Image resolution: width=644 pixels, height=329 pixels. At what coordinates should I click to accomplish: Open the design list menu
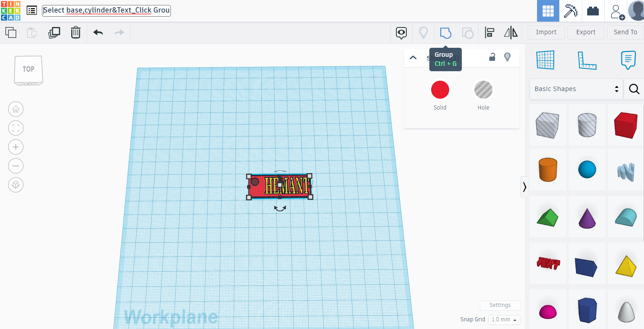(x=31, y=10)
